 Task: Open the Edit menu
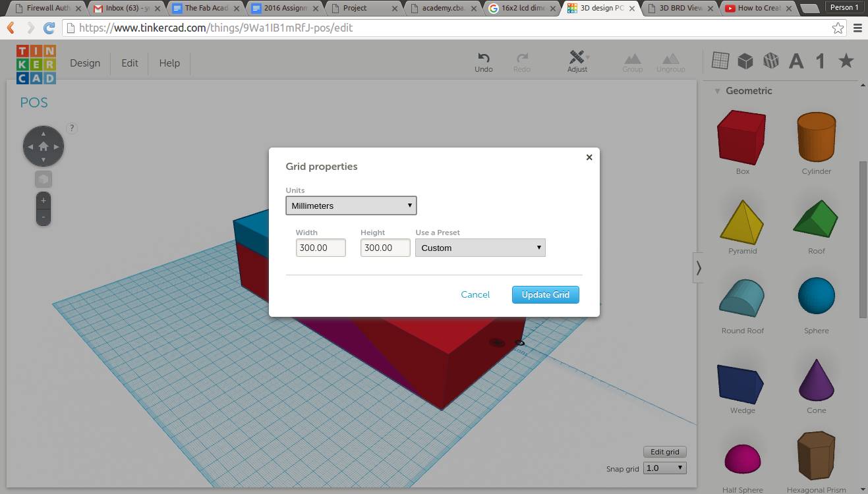pyautogui.click(x=130, y=63)
